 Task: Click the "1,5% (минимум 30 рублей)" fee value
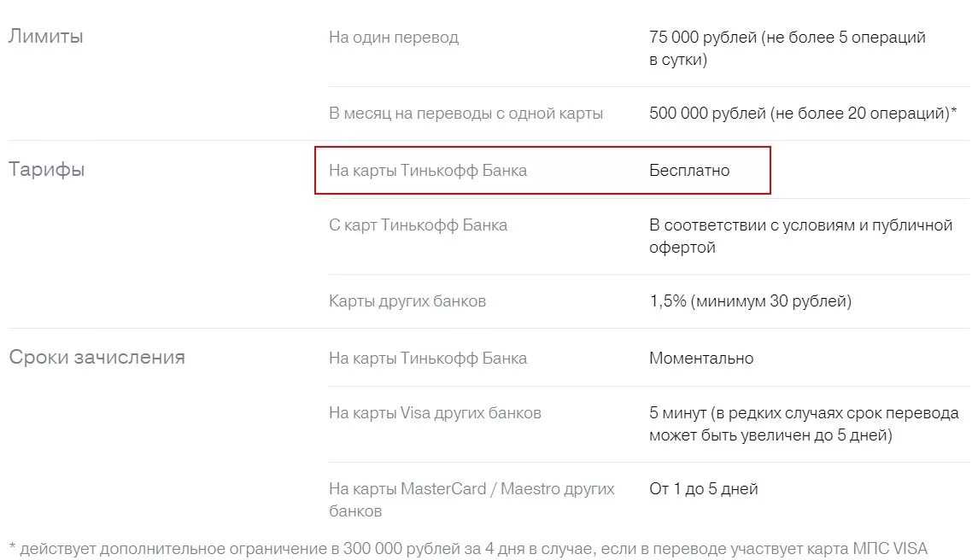[x=750, y=301]
